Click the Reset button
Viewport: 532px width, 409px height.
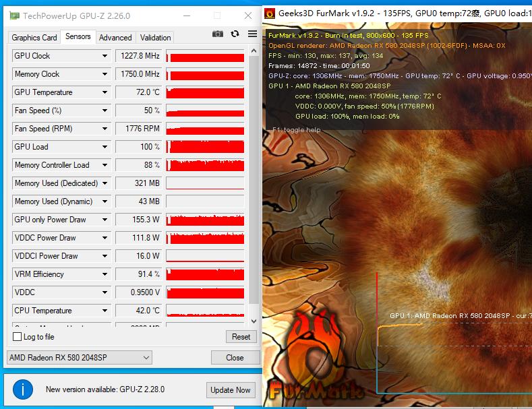click(x=241, y=337)
